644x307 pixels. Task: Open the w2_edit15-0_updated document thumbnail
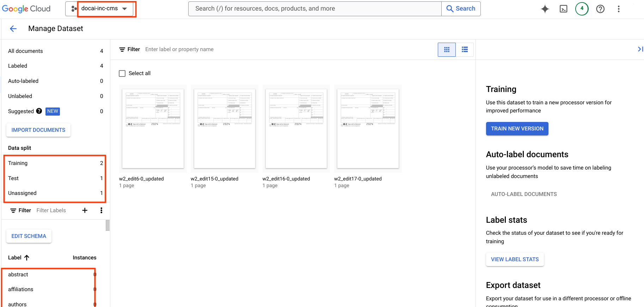(225, 129)
